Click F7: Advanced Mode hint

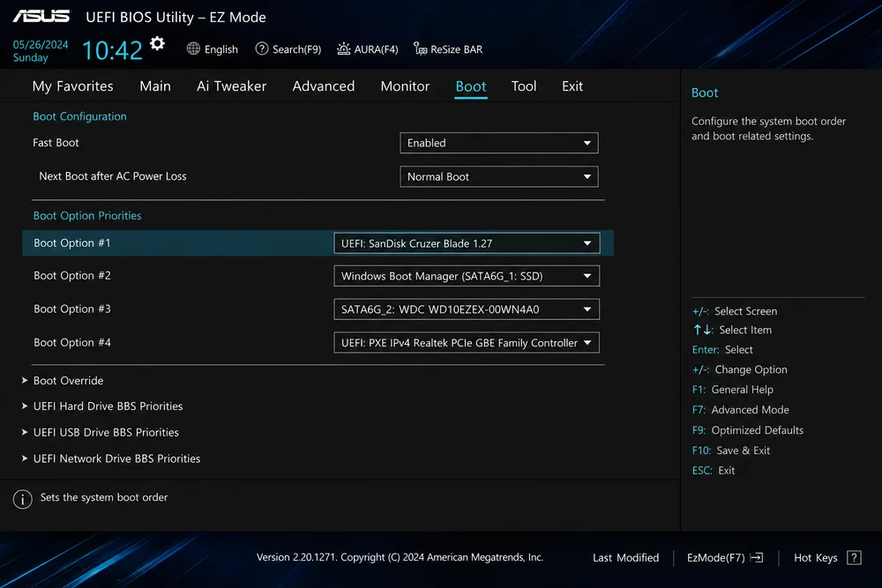click(740, 410)
